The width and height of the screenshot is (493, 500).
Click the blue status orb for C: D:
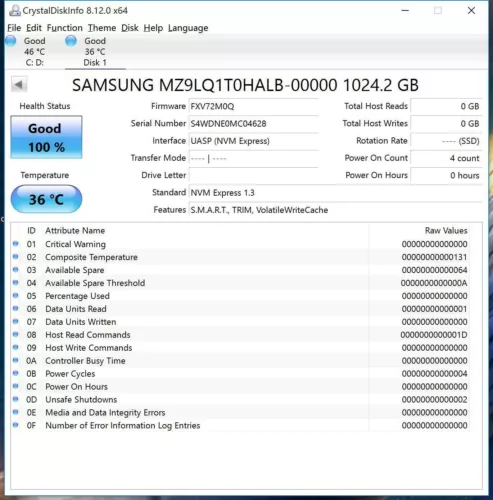(11, 41)
